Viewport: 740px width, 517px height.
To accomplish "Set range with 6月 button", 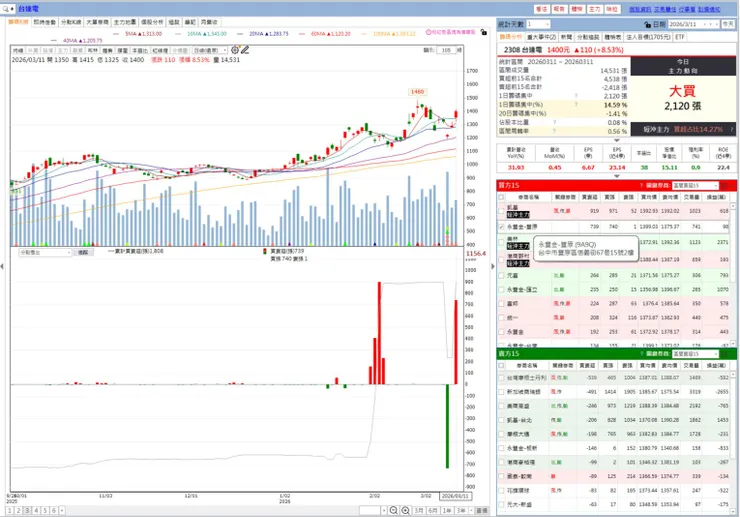I will (433, 510).
